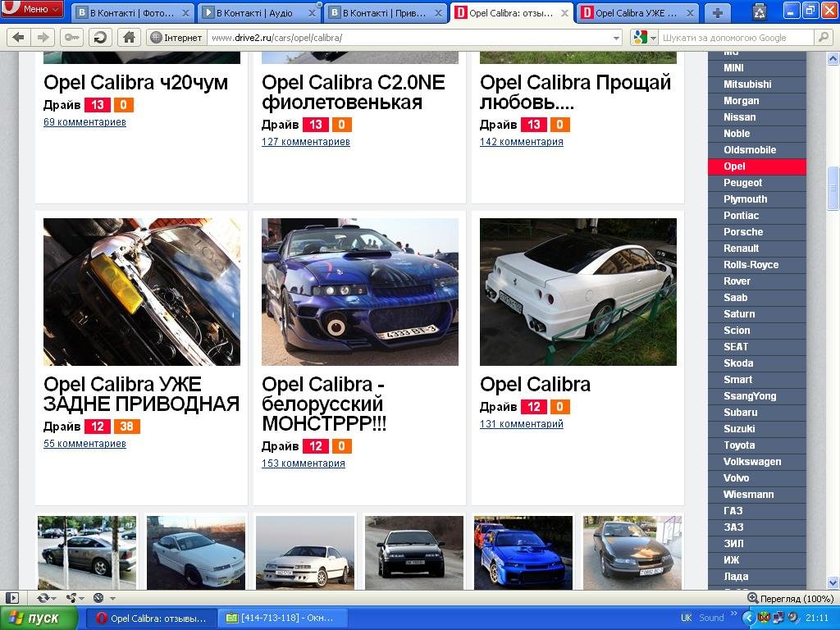Go back with the Back arrow
840x630 pixels.
(x=18, y=38)
